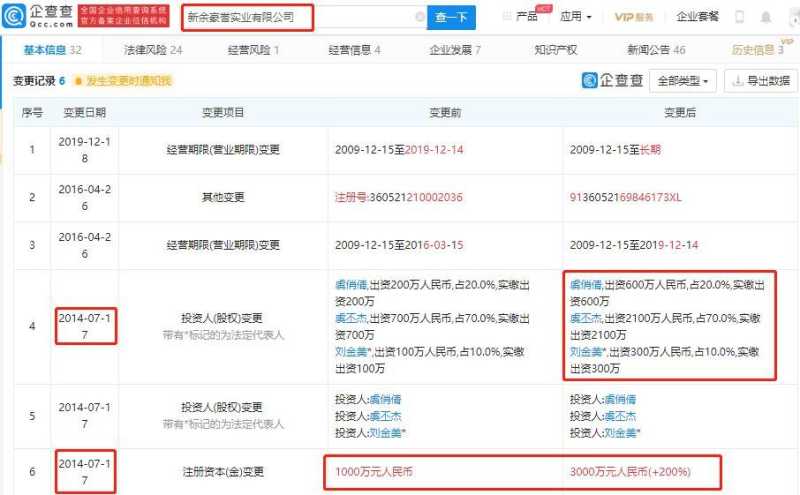The width and height of the screenshot is (800, 495).
Task: Expand the 应用 dropdown menu
Action: tap(575, 17)
